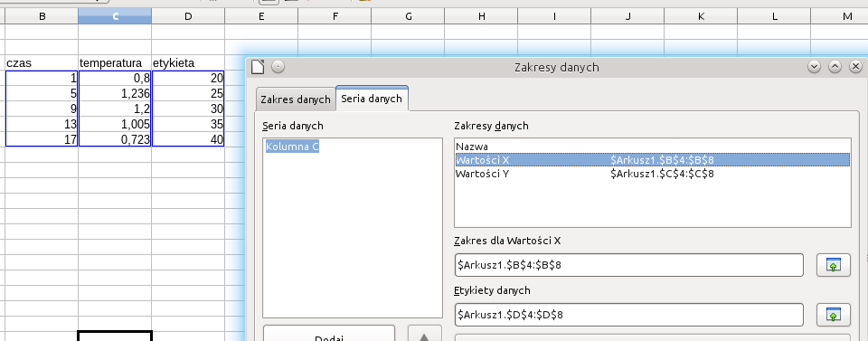
Task: Highlight the Wartości X range entry
Action: pos(652,160)
